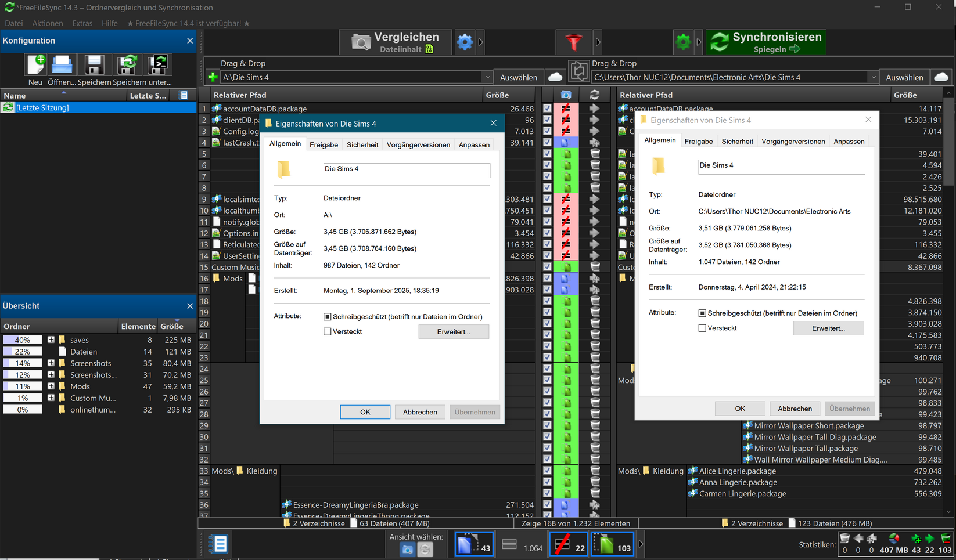Toggle Schreibgeschützt in the Electronic Arts properties dialog
Screen dimensions: 956x560
pyautogui.click(x=702, y=313)
